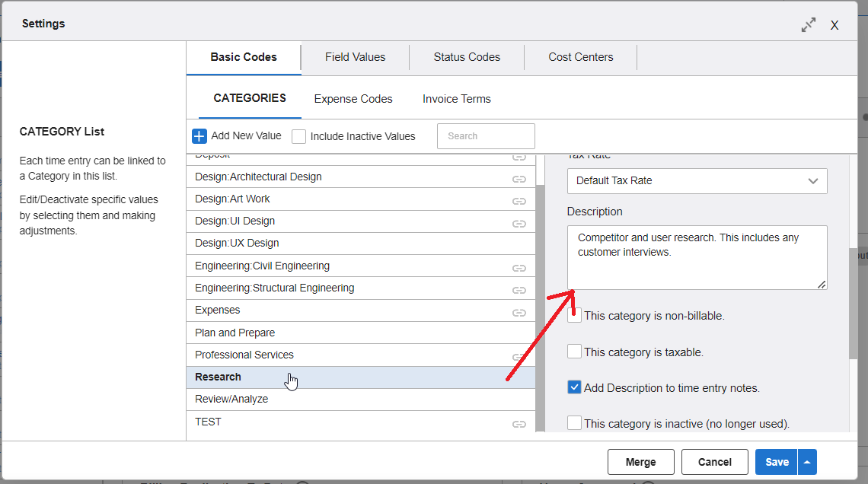
Task: Check 'This category is taxable' option
Action: tap(575, 352)
